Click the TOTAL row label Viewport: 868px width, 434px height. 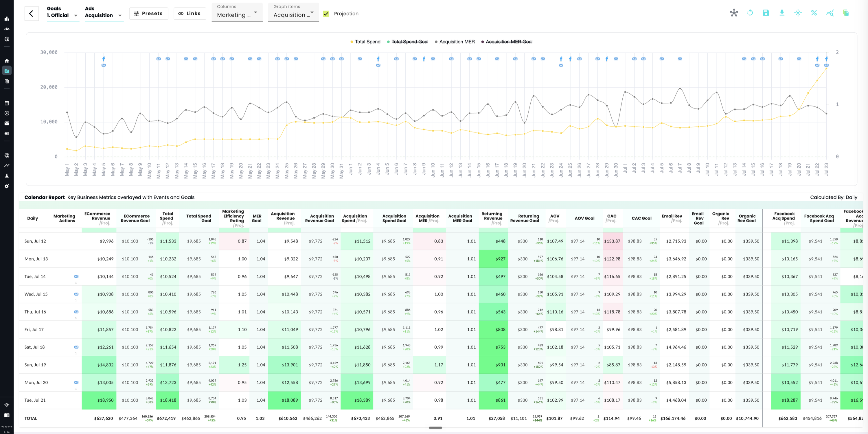[31, 418]
